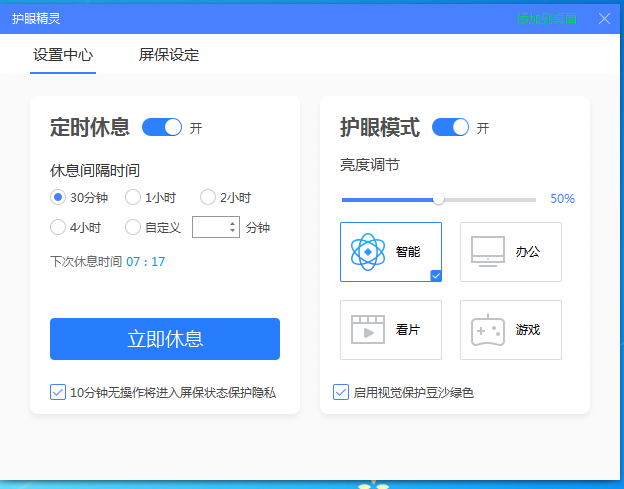Screen dimensions: 624x489
Task: Choose the 自定义 custom interval radio button
Action: tap(133, 227)
